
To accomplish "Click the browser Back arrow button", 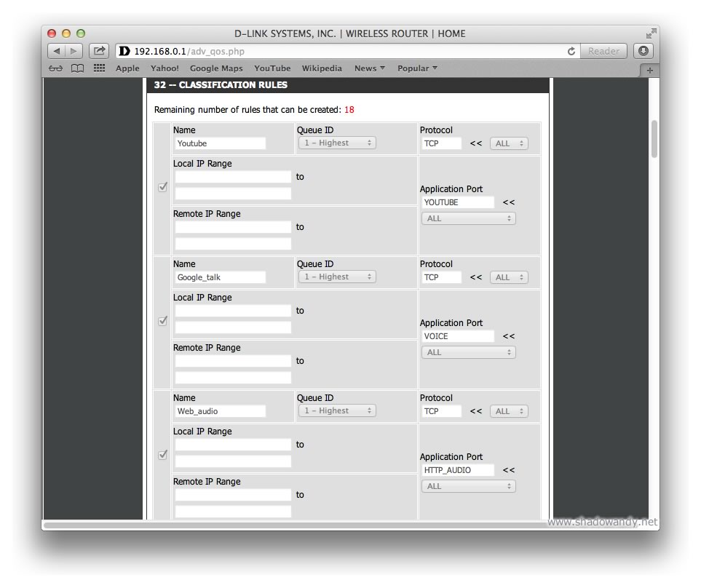I will point(57,51).
